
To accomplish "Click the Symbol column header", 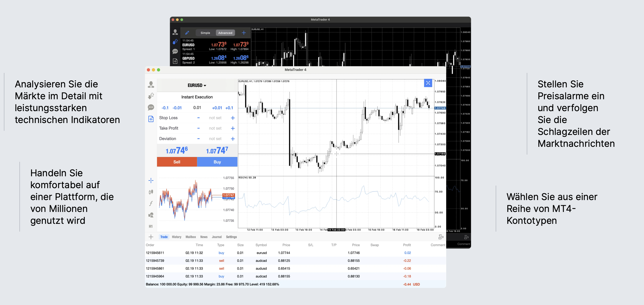I will click(261, 245).
